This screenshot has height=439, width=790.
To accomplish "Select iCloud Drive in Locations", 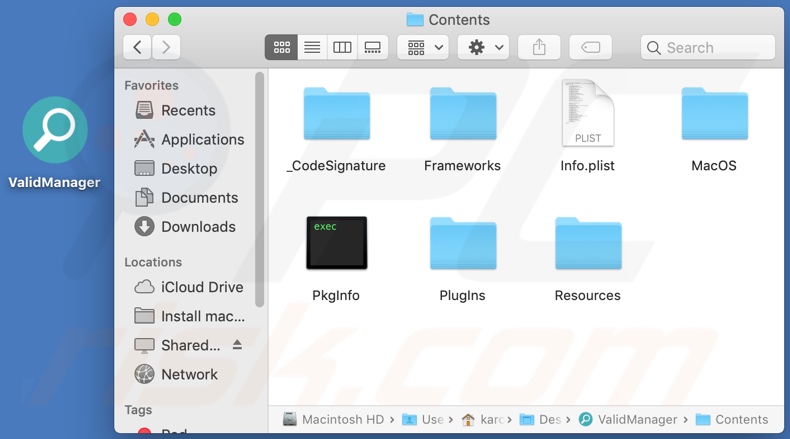I will tap(189, 287).
